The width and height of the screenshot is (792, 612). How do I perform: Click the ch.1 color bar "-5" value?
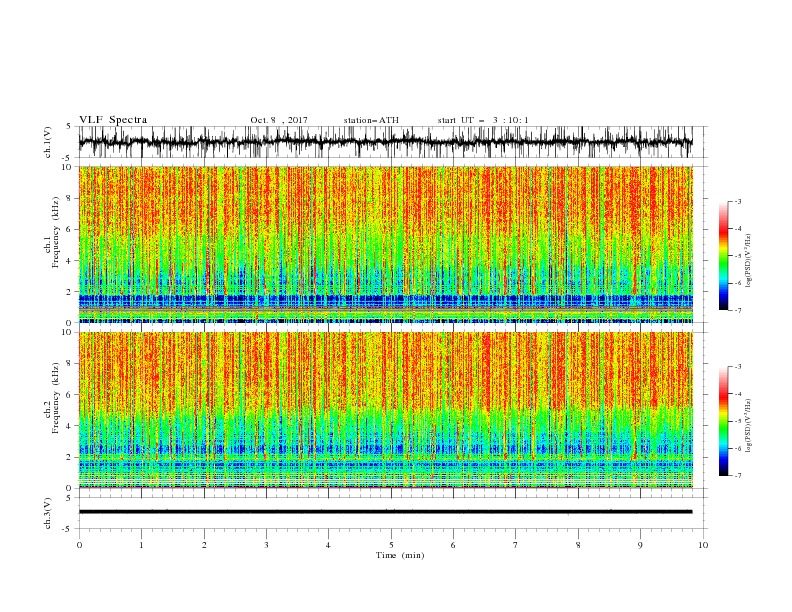tap(737, 256)
